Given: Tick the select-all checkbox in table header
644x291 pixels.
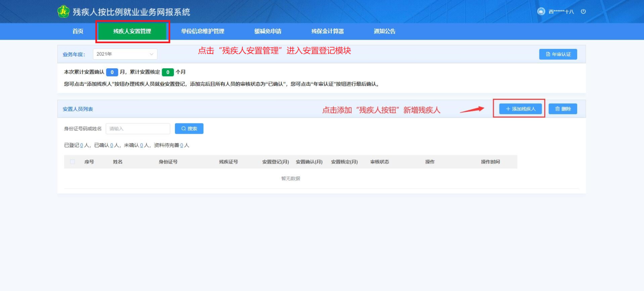Looking at the screenshot, I should click(x=73, y=162).
